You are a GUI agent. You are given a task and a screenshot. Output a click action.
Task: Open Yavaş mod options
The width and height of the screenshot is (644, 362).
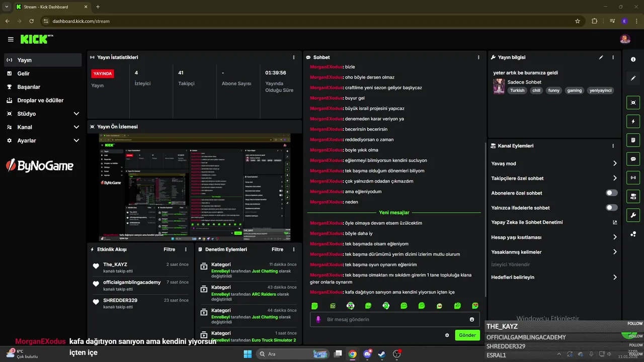[x=554, y=163]
